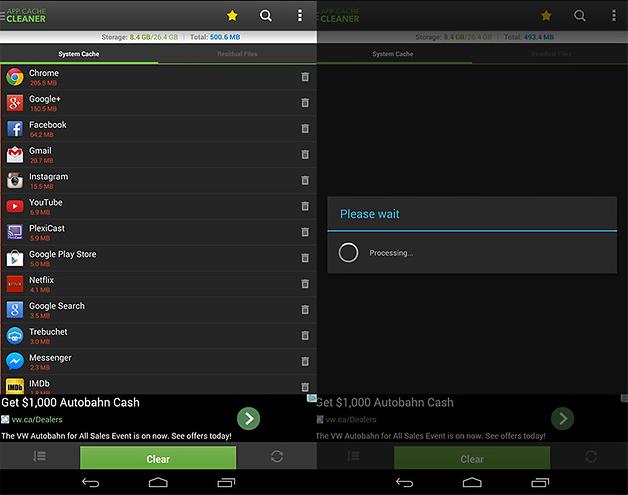The height and width of the screenshot is (495, 628).
Task: Tap the Google+ app icon in list
Action: [15, 103]
